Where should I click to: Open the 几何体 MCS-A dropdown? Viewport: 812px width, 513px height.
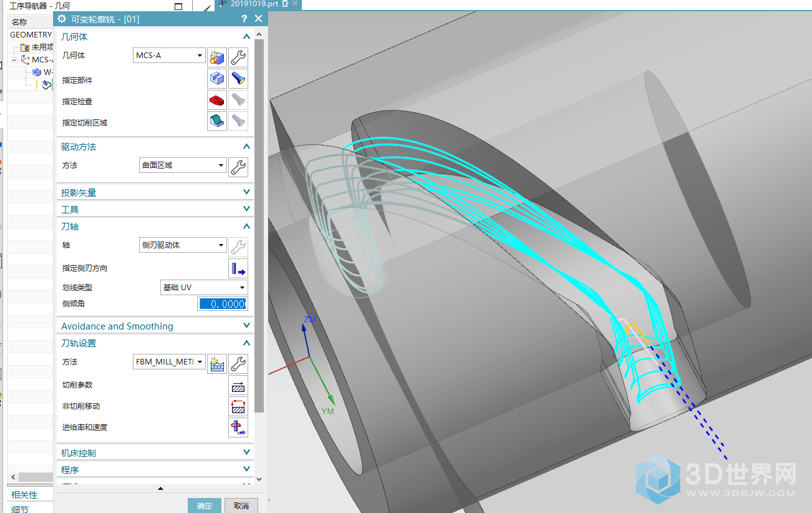pyautogui.click(x=170, y=56)
